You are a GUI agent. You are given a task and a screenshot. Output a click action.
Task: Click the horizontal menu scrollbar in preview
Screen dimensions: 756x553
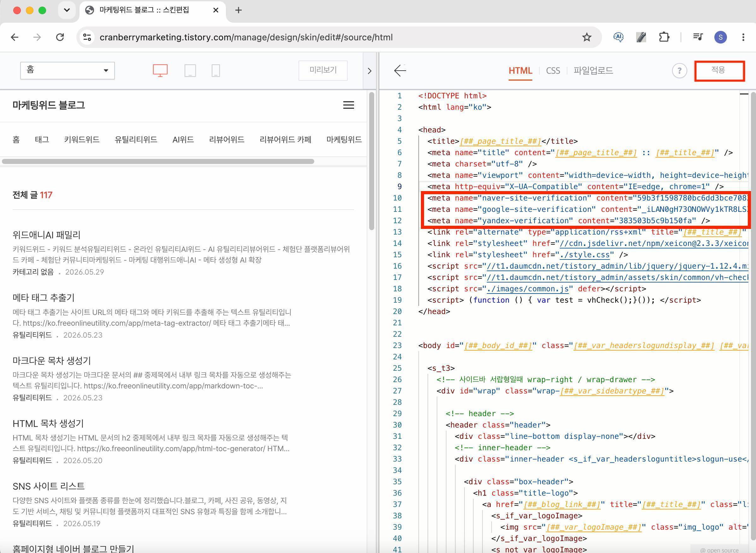[158, 161]
